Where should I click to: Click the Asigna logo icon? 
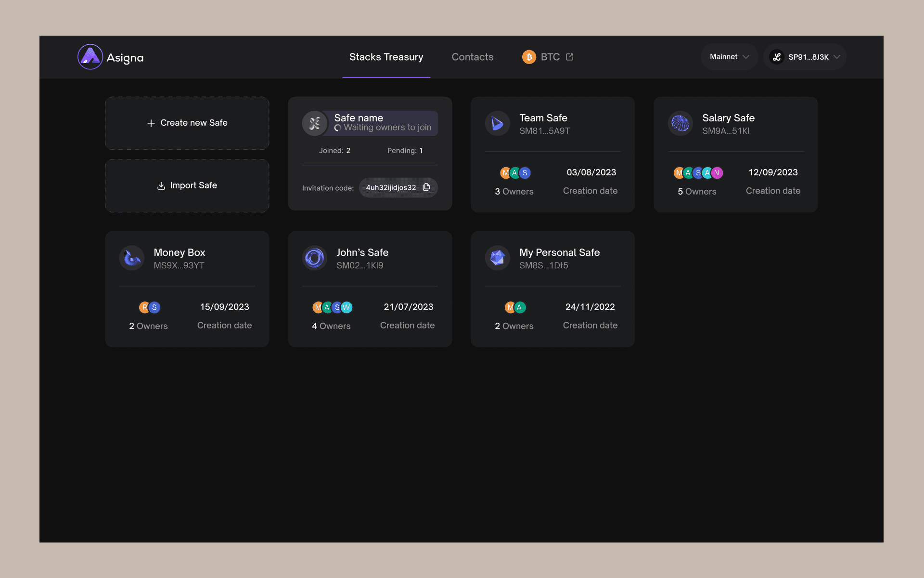[90, 57]
